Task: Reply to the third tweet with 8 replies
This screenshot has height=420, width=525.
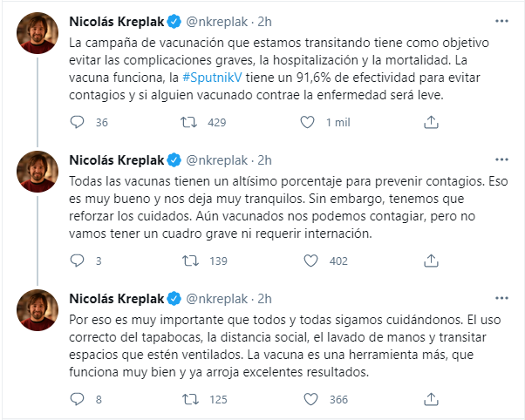Action: [x=77, y=399]
